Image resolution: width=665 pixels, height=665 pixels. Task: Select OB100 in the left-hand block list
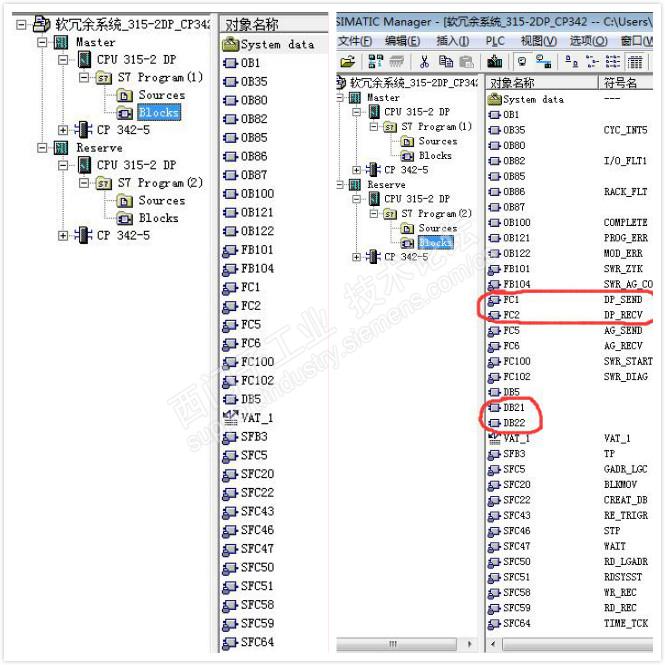(257, 194)
